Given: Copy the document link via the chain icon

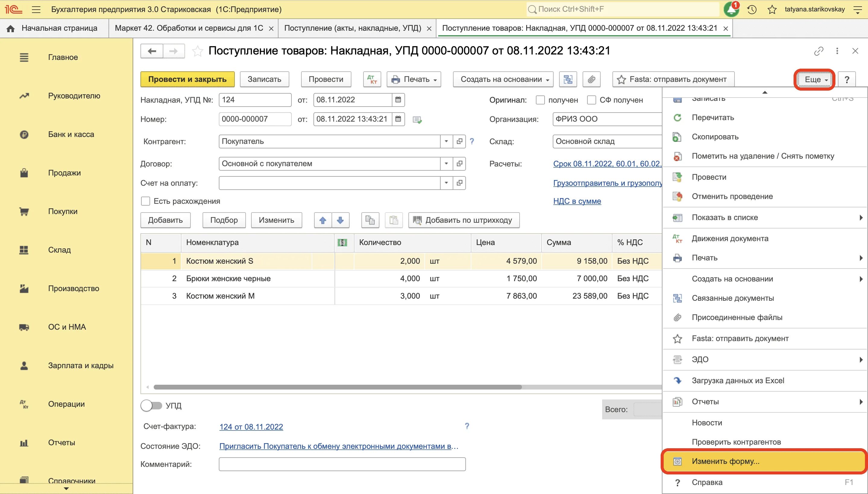Looking at the screenshot, I should (818, 51).
